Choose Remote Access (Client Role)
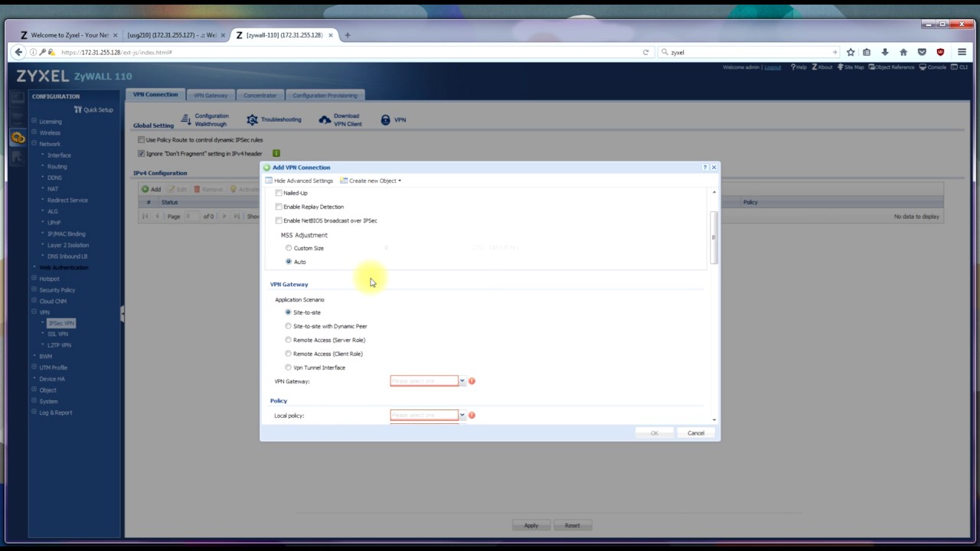 pyautogui.click(x=289, y=354)
